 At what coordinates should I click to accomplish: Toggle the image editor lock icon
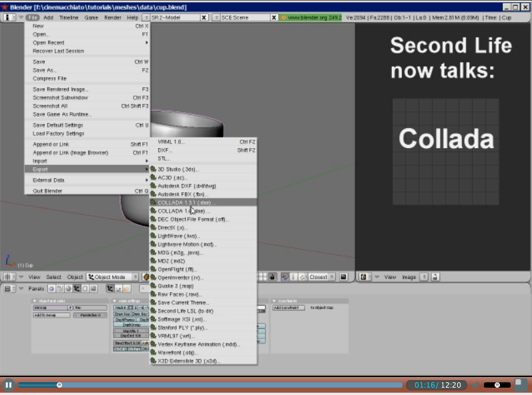pos(435,277)
